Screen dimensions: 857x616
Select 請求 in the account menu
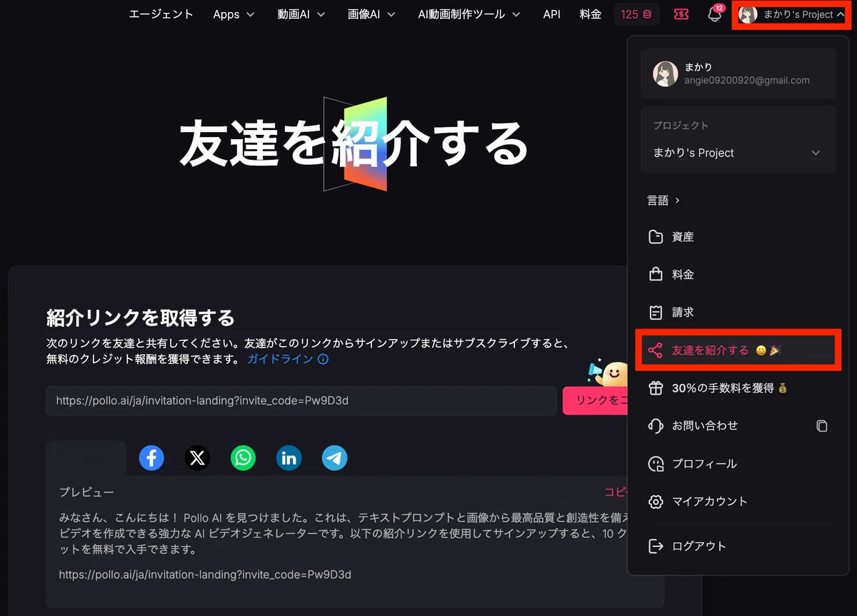[738, 313]
